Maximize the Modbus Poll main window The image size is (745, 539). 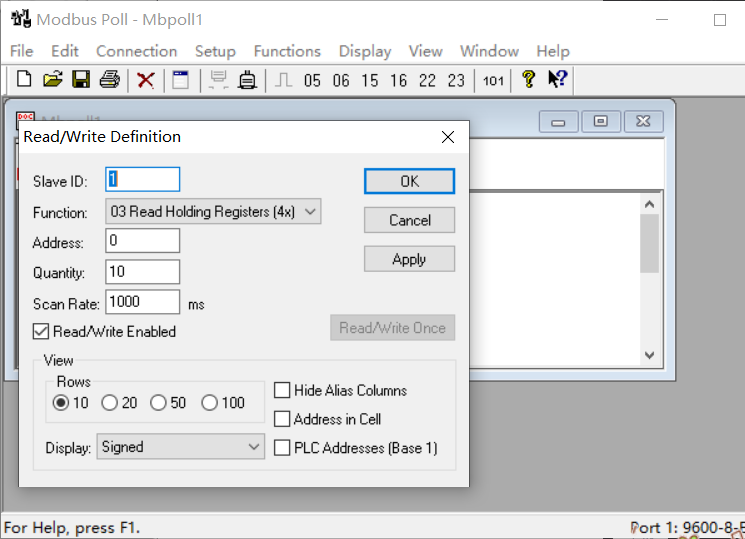[x=720, y=20]
